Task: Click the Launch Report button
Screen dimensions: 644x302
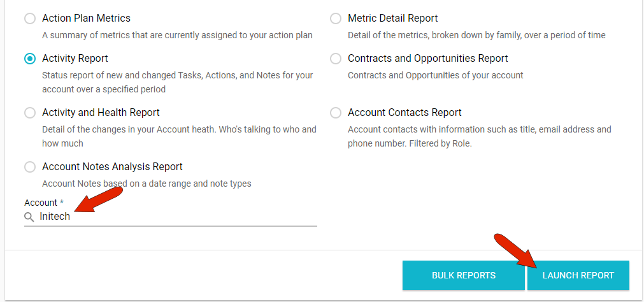Action: pos(578,275)
